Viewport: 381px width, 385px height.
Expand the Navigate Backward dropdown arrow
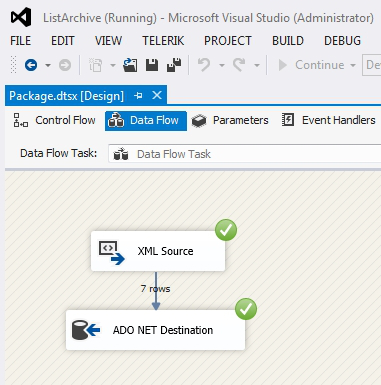point(48,65)
